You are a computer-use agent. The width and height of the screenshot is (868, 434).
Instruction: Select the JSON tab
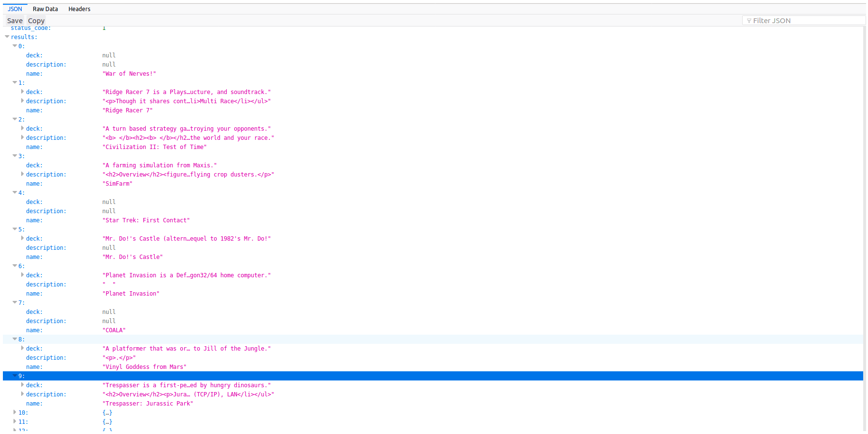click(15, 9)
